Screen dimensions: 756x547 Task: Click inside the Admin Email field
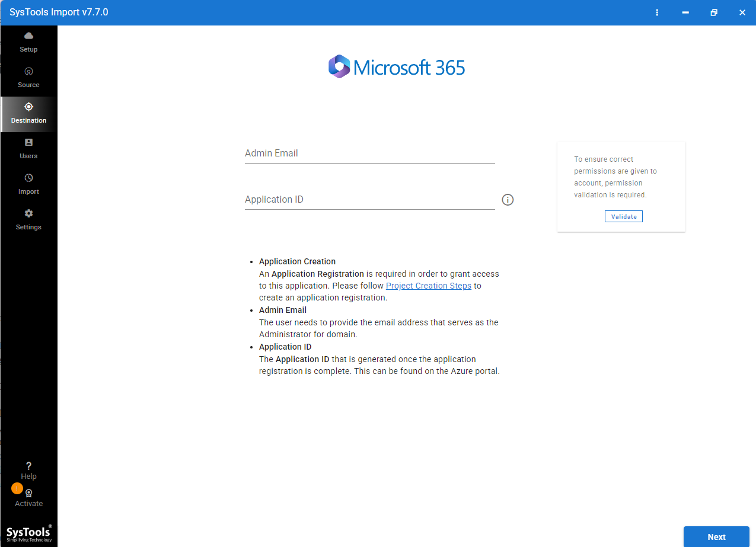pyautogui.click(x=369, y=153)
